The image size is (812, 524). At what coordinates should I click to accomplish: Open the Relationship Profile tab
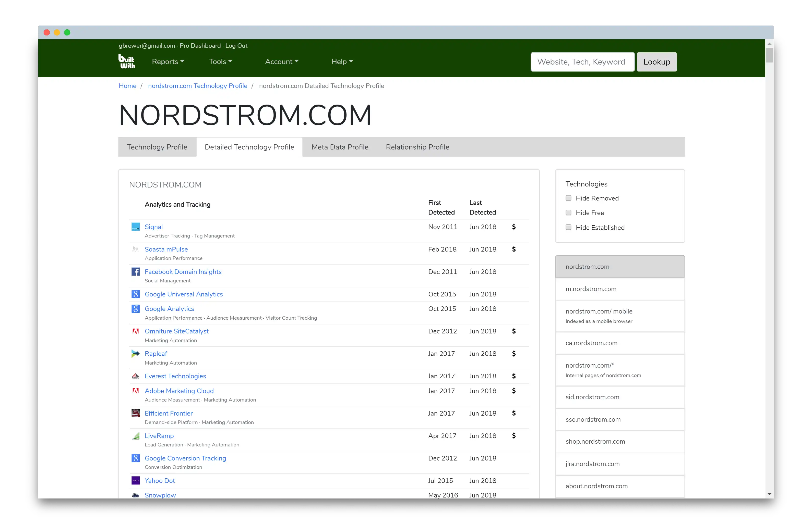pyautogui.click(x=417, y=147)
